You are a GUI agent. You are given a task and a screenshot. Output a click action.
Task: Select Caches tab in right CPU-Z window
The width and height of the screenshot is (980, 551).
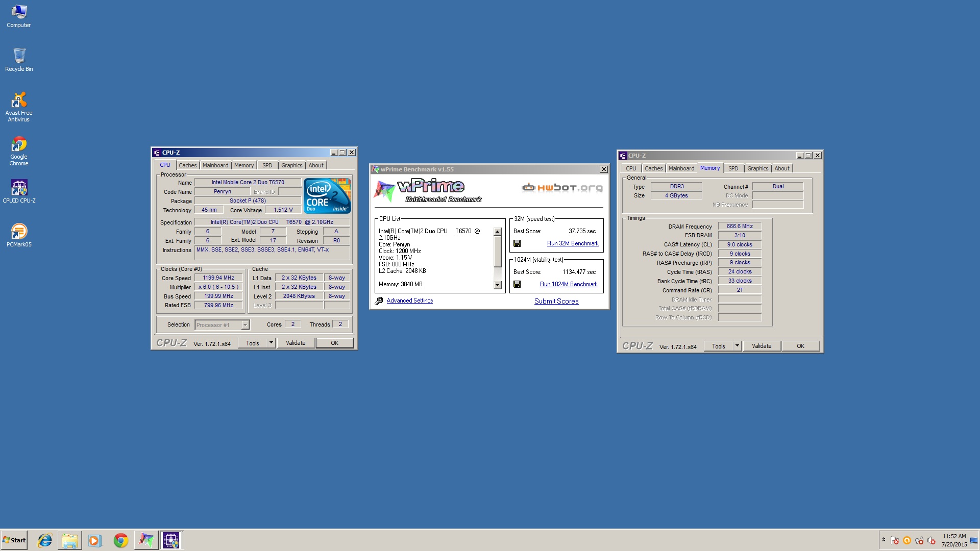(654, 169)
